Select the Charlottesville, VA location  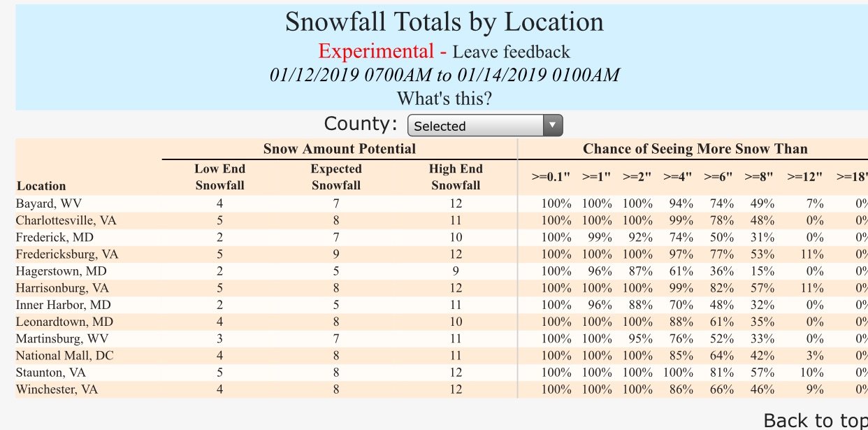click(66, 221)
